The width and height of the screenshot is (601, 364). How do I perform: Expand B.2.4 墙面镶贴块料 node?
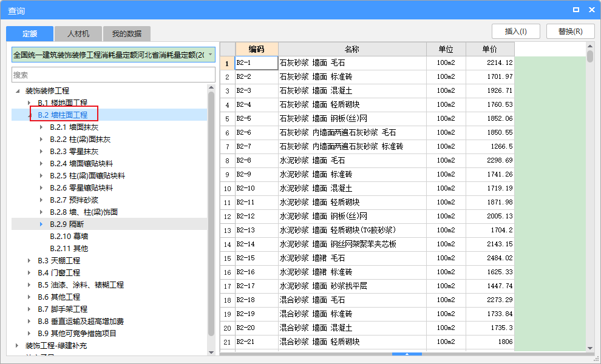point(41,164)
